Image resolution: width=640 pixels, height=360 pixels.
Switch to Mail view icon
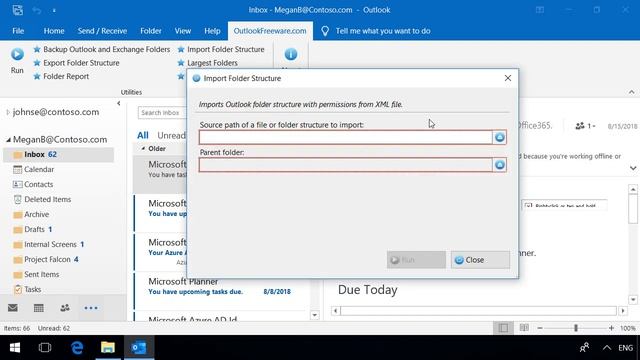point(13,308)
